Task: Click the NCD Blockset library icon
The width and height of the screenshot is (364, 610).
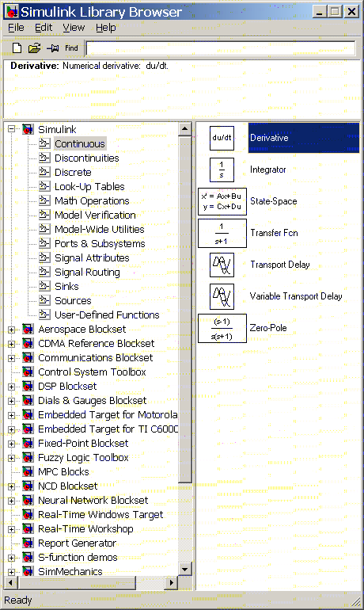Action: (28, 486)
